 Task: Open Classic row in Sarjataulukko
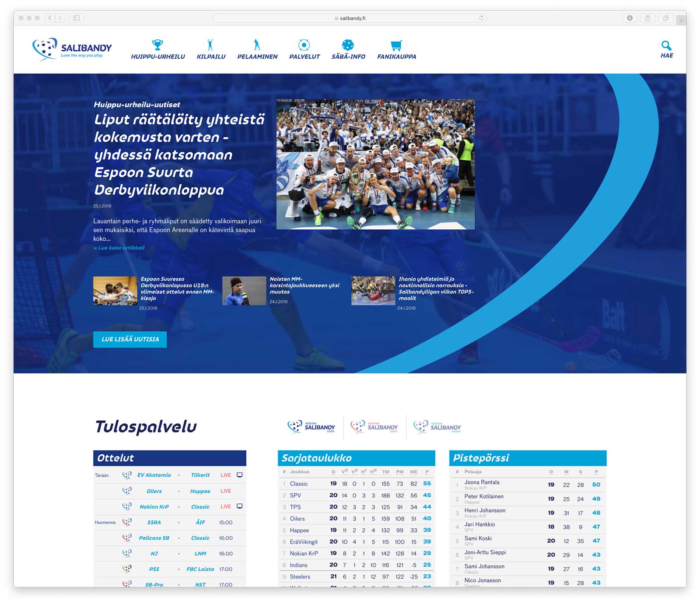coord(357,484)
